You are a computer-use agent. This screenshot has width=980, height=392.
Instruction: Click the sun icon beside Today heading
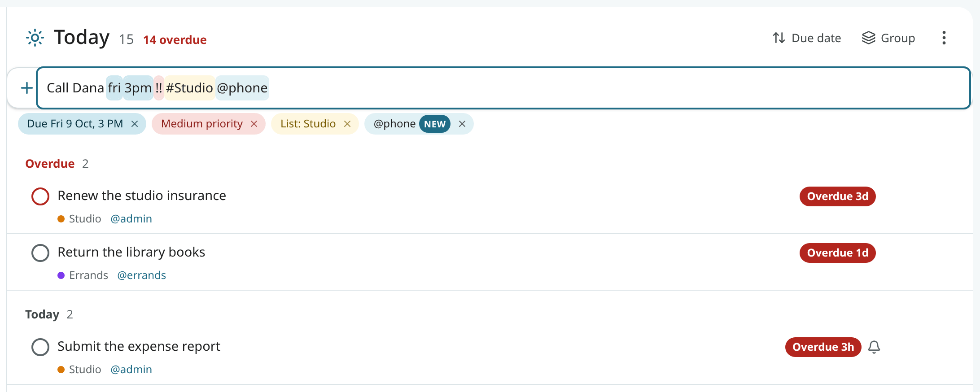[35, 38]
